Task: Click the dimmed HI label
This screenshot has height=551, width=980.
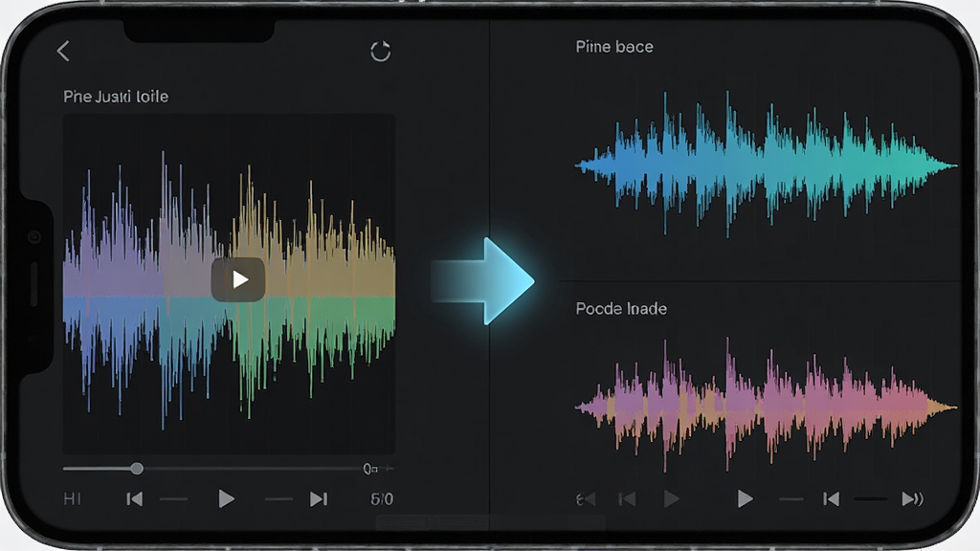Action: pos(72,498)
